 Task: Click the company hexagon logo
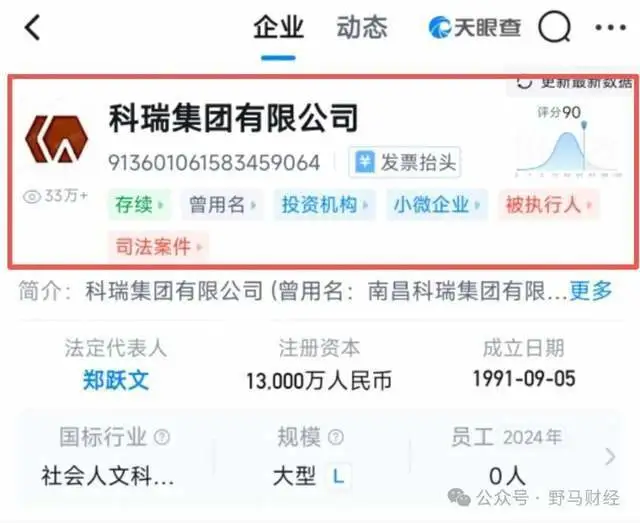tap(56, 139)
